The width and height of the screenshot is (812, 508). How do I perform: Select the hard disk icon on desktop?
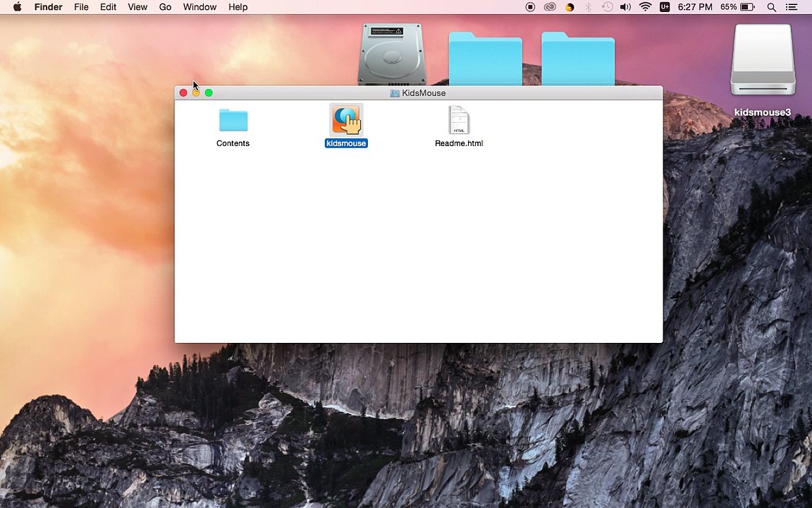(392, 54)
